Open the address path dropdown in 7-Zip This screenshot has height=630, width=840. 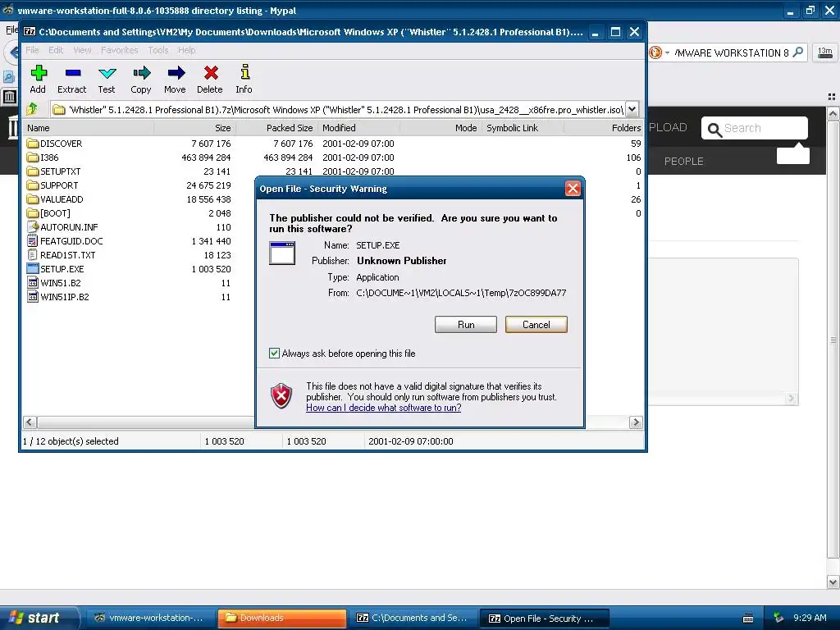(x=632, y=109)
